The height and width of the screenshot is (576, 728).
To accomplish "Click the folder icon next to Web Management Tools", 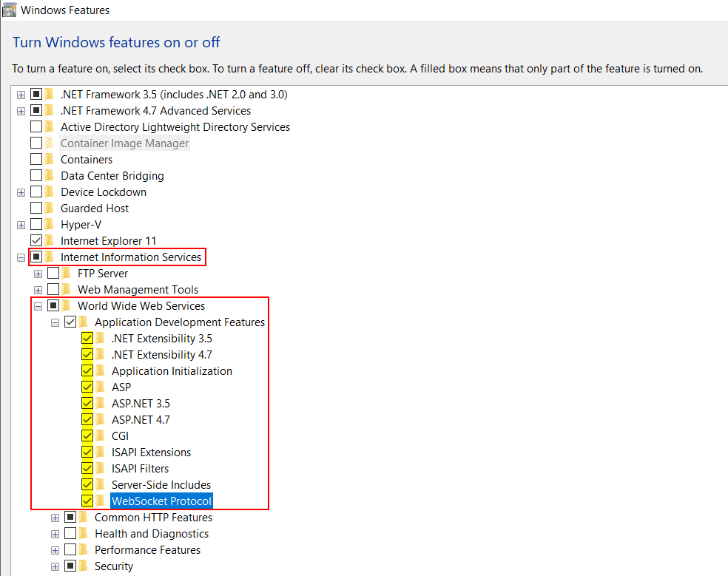I will coord(64,289).
